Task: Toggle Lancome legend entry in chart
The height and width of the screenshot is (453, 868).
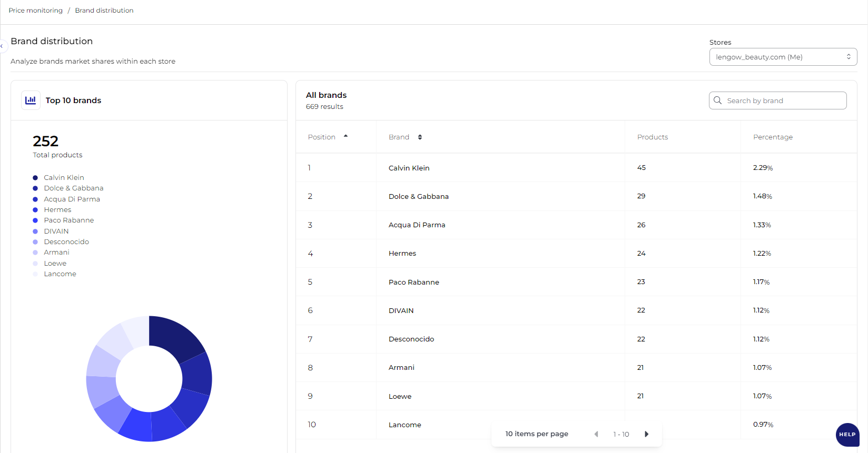Action: click(x=60, y=274)
